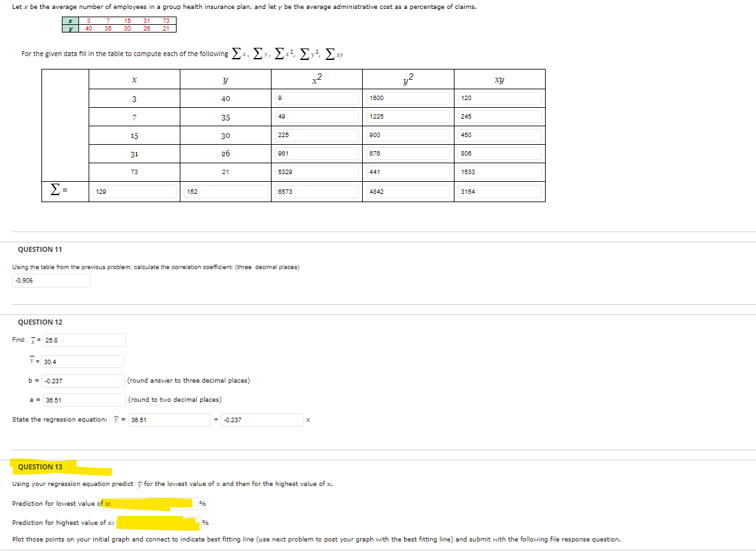Select the xy field containing 806
756x551 pixels.
click(x=498, y=153)
